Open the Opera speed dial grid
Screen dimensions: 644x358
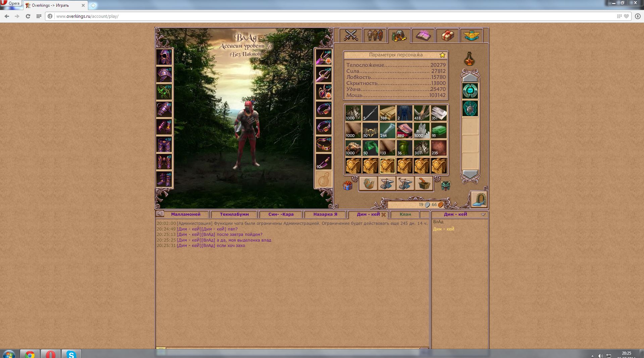39,16
